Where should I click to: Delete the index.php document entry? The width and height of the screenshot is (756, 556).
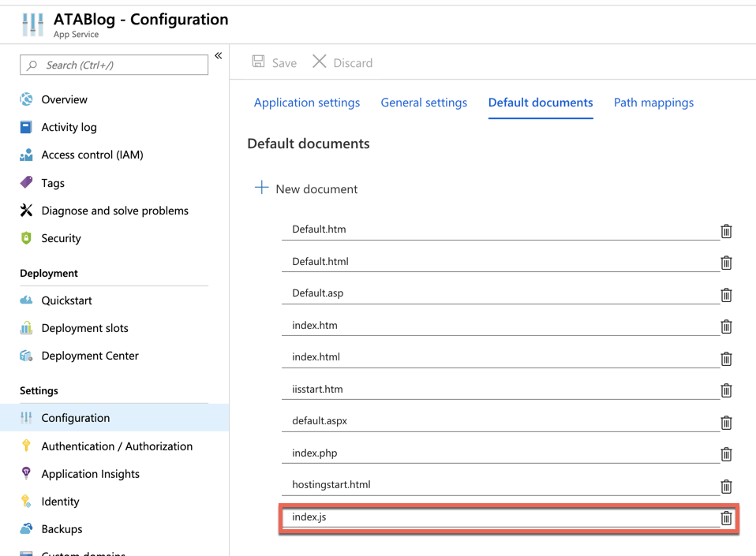(726, 454)
